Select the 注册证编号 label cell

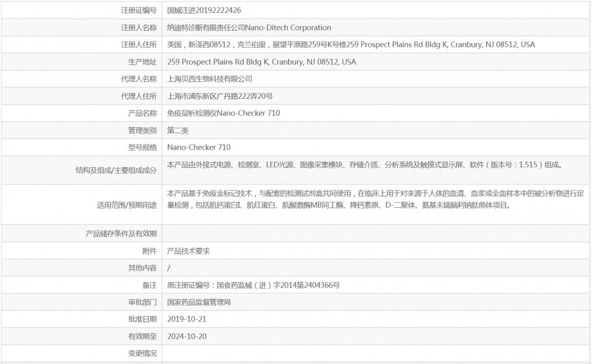pos(139,10)
